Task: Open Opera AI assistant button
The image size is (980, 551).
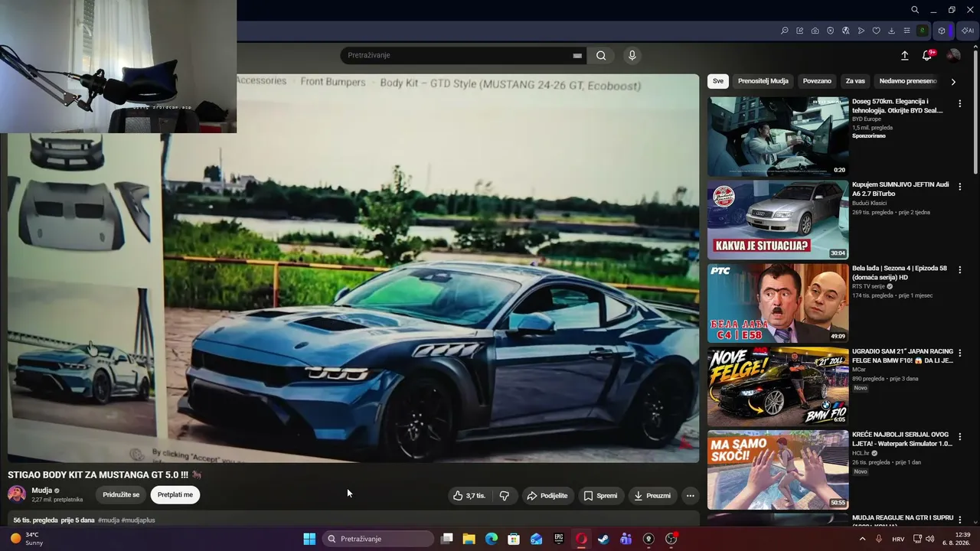Action: [x=968, y=31]
